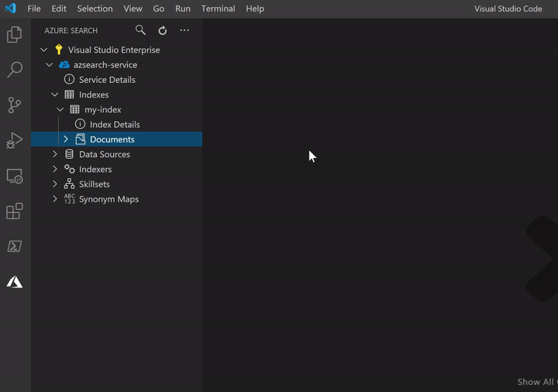Open the Extensions view
The width and height of the screenshot is (558, 392).
click(15, 211)
